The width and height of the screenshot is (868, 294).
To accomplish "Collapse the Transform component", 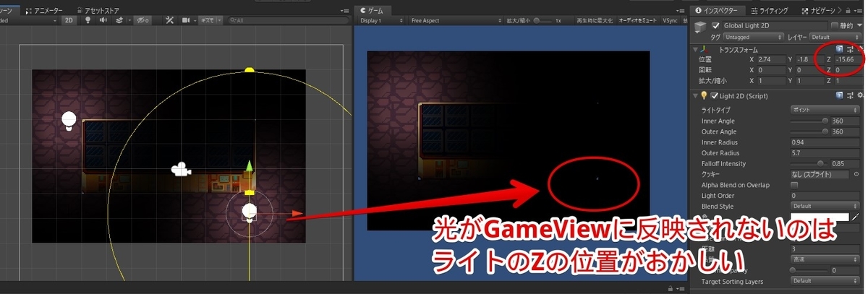I will (x=695, y=48).
